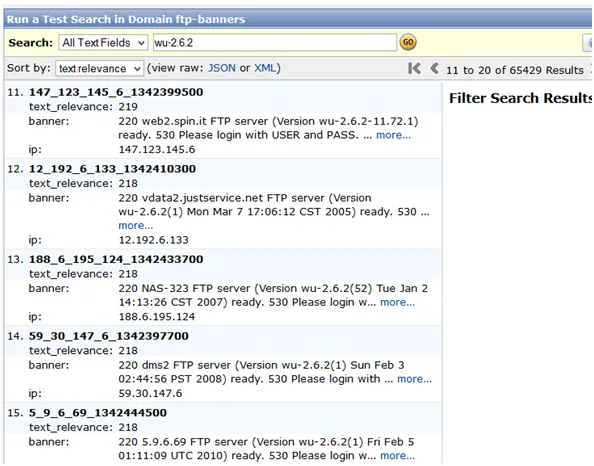
Task: Expand banner for NAS-323 result
Action: pyautogui.click(x=397, y=302)
